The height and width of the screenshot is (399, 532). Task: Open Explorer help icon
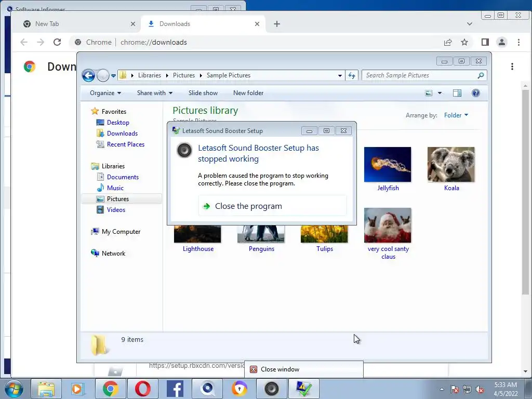pos(476,93)
